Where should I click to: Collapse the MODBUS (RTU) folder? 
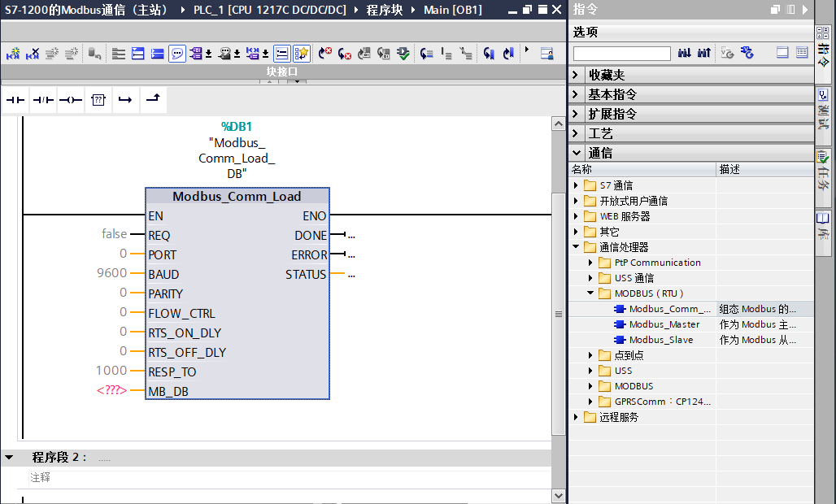tap(591, 293)
